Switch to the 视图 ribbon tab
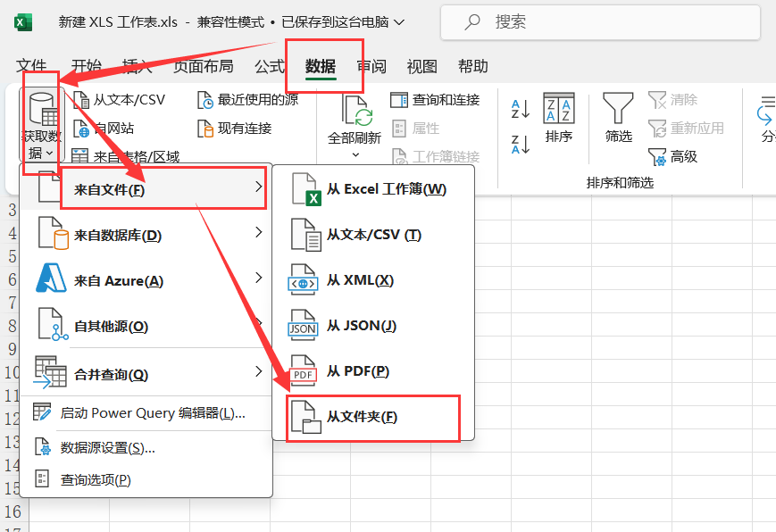This screenshot has height=532, width=776. 421,66
